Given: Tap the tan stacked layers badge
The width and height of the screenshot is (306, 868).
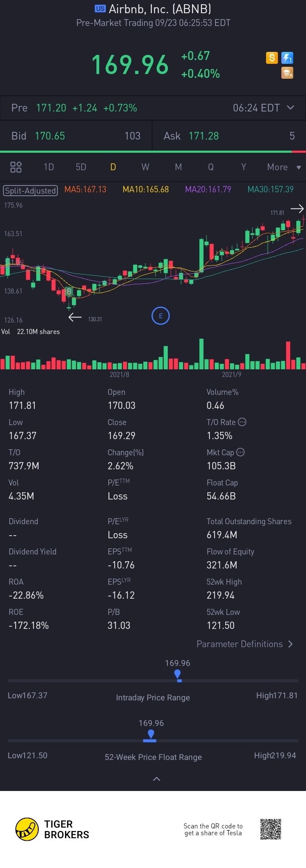Looking at the screenshot, I should [x=287, y=73].
